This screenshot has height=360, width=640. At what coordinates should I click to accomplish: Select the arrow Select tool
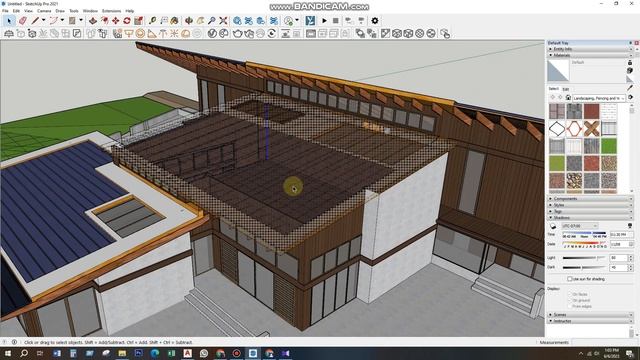tap(9, 20)
